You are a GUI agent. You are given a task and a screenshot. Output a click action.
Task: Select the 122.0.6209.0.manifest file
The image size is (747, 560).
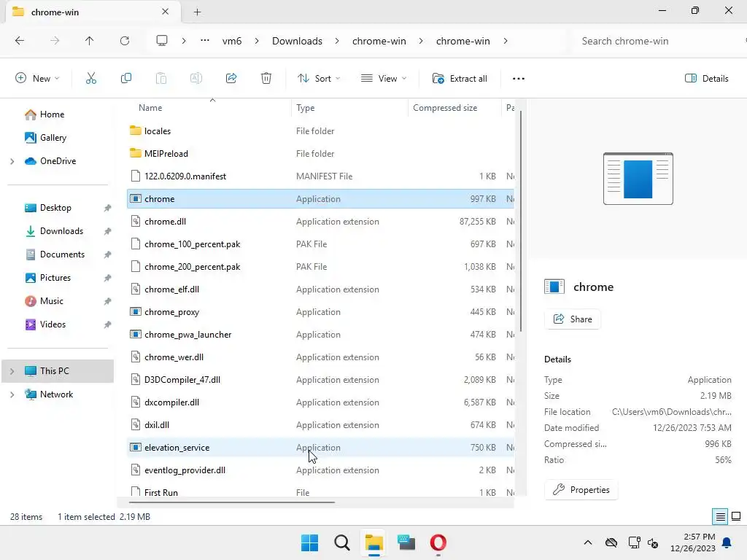point(321,176)
